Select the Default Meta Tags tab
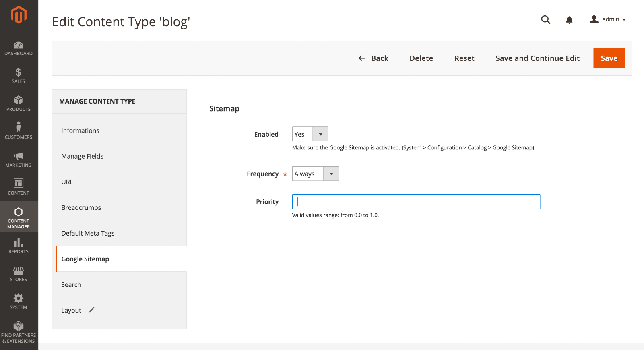This screenshot has width=644, height=350. pyautogui.click(x=88, y=233)
